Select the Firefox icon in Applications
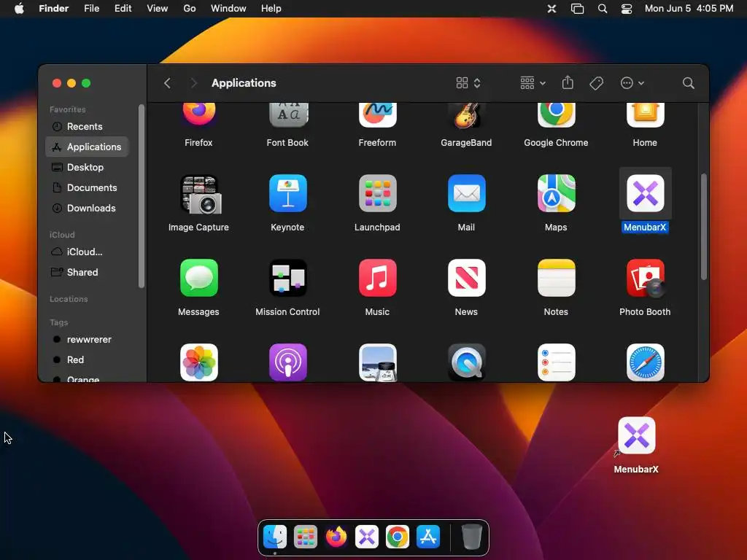 point(198,114)
